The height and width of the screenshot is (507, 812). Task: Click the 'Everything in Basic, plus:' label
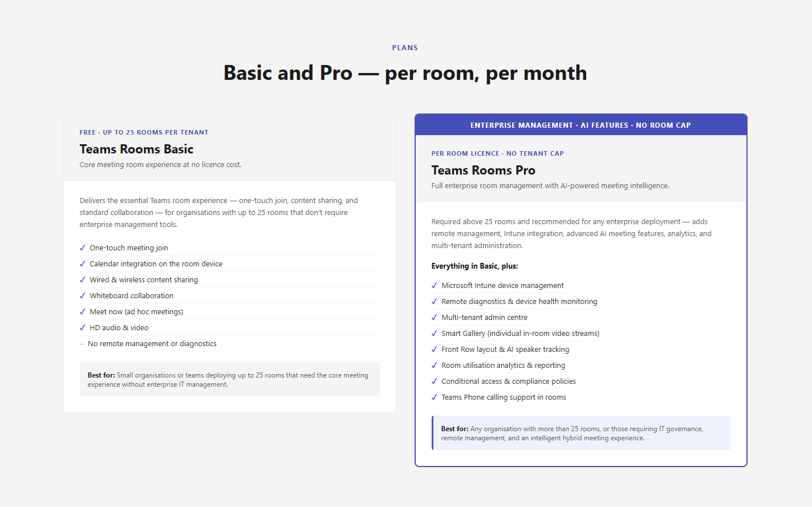click(475, 266)
